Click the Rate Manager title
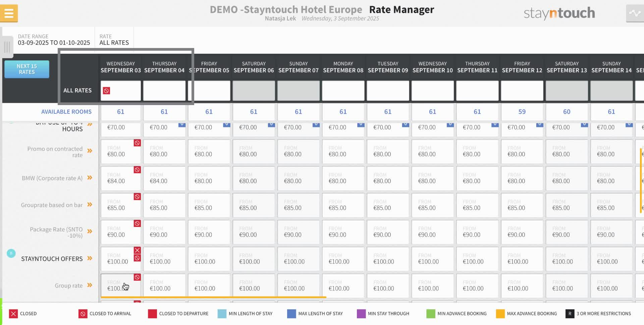This screenshot has width=644, height=325. (401, 9)
